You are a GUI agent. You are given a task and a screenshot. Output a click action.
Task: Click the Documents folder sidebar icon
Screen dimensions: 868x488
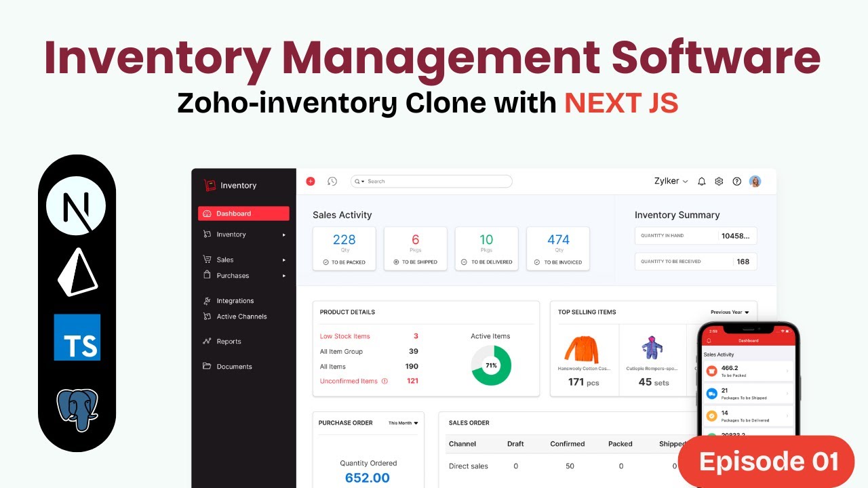[x=207, y=367]
